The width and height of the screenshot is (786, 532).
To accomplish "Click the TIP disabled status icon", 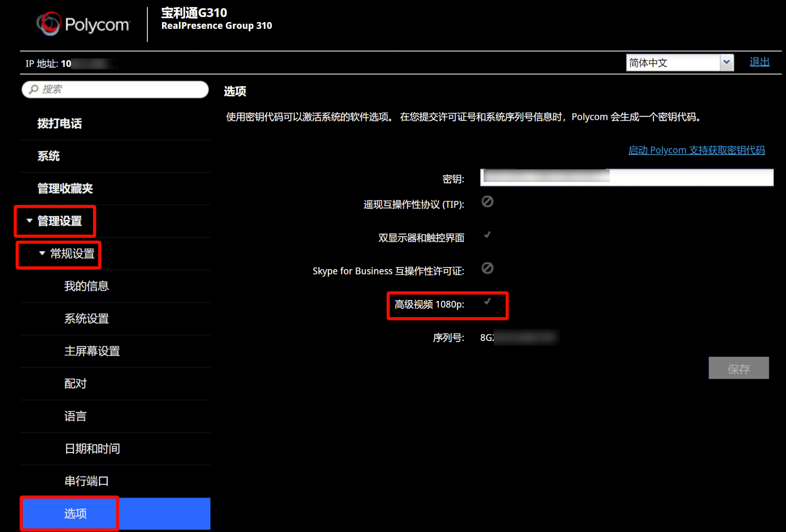I will 487,202.
